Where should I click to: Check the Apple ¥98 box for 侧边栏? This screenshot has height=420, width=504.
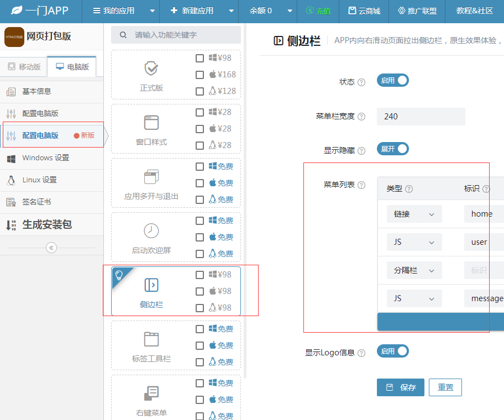click(200, 291)
